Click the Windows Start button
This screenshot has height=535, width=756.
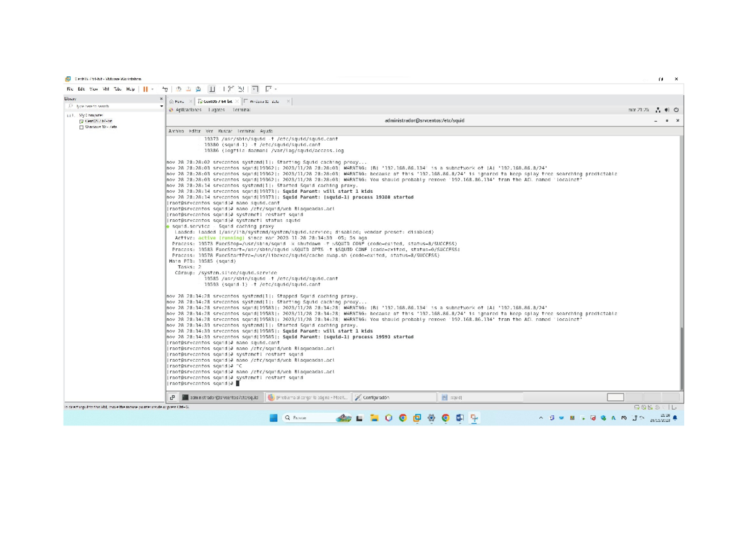tap(273, 418)
